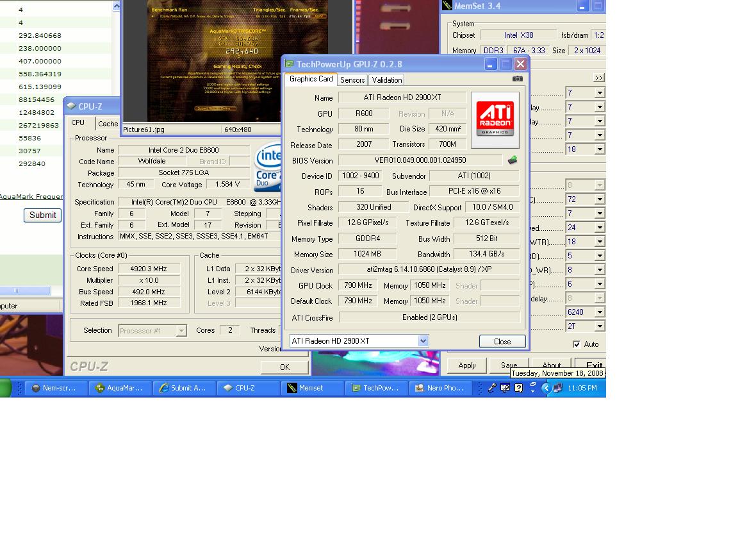The height and width of the screenshot is (545, 756).
Task: Switch to the TechPow... taskbar button
Action: click(x=377, y=388)
